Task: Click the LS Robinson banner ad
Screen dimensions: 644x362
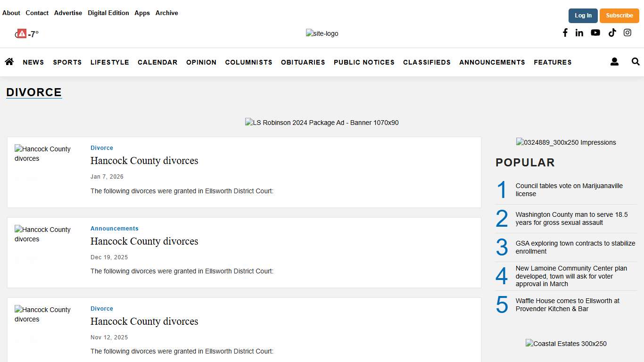Action: 322,123
